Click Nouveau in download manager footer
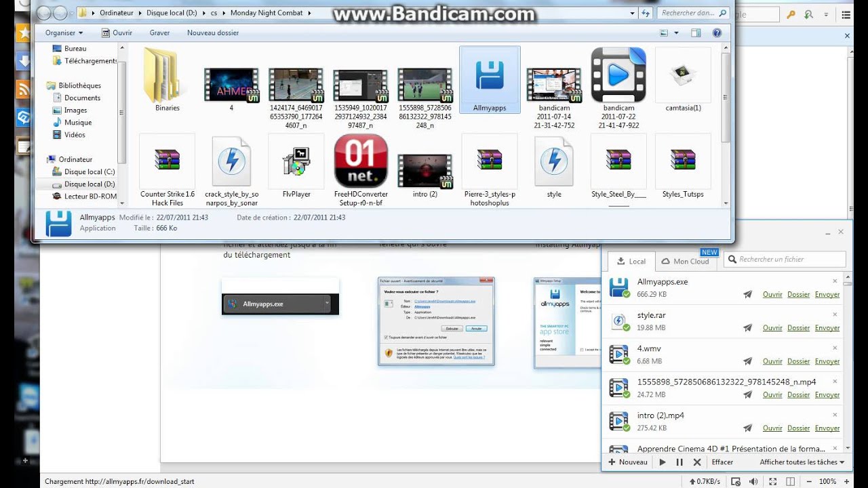This screenshot has width=868, height=488. [628, 462]
